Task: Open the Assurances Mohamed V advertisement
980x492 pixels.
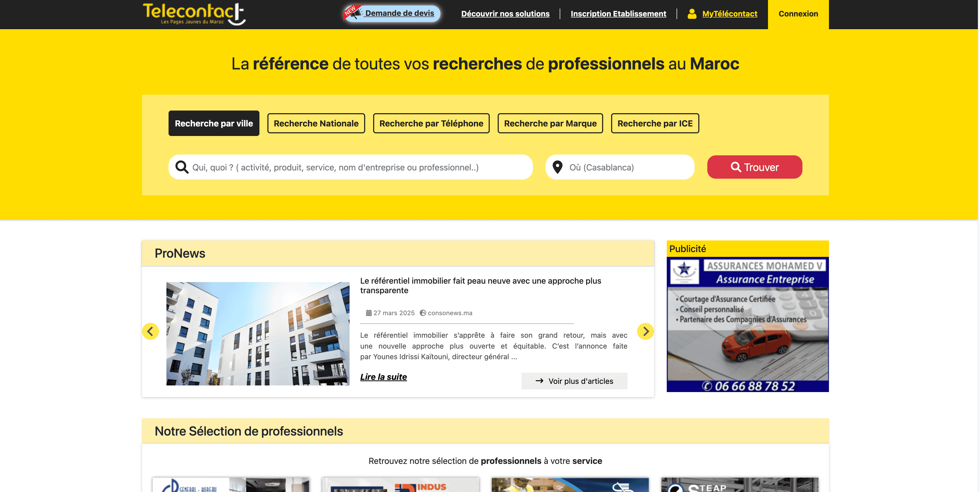Action: click(747, 324)
